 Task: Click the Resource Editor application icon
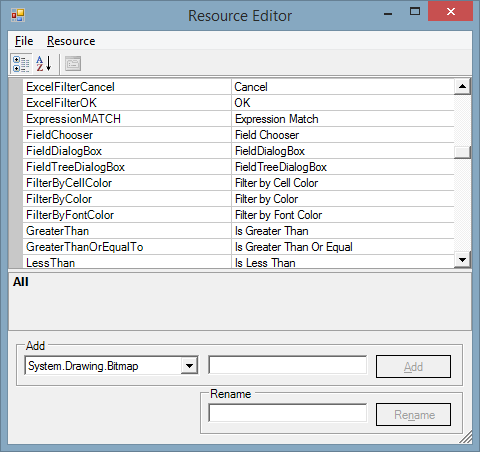coord(18,15)
